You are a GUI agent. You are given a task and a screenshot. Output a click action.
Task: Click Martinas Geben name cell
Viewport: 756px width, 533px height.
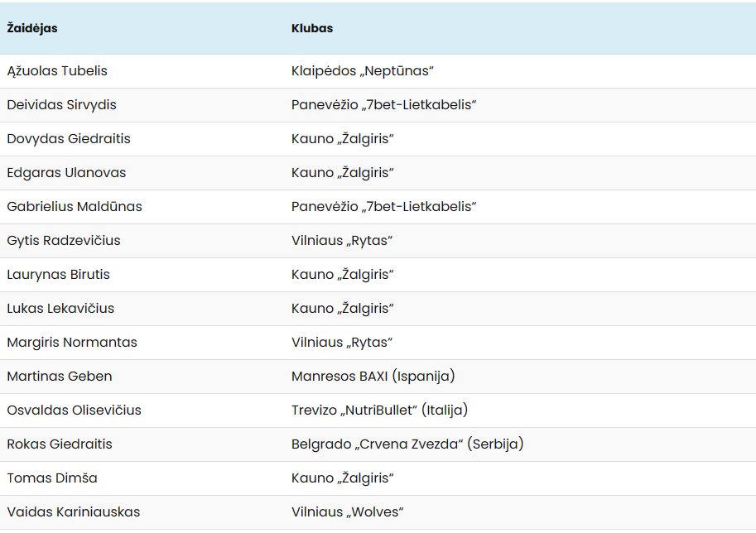click(60, 377)
